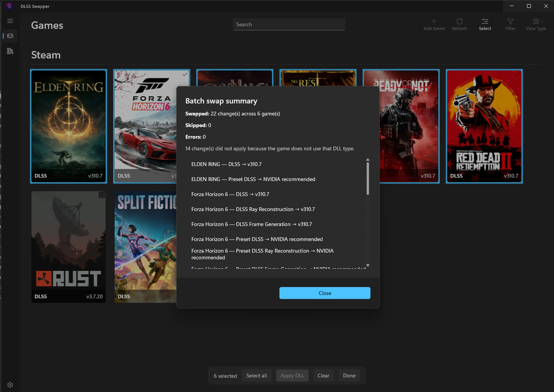
Task: Click the '6 selected' counter text
Action: (x=225, y=376)
